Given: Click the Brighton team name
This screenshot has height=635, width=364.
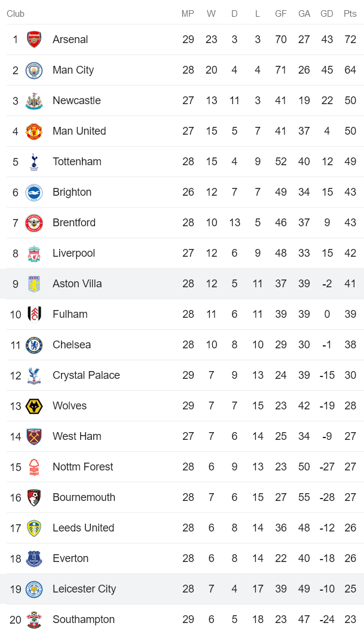Looking at the screenshot, I should pyautogui.click(x=72, y=192).
